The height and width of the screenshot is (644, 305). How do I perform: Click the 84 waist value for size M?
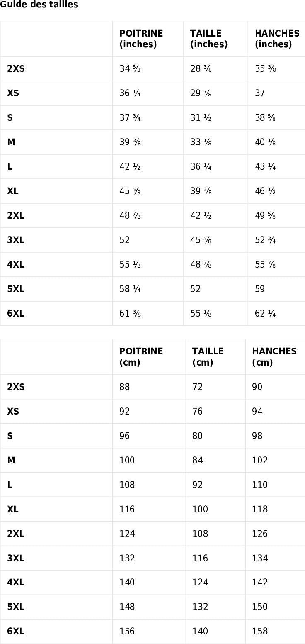198,461
